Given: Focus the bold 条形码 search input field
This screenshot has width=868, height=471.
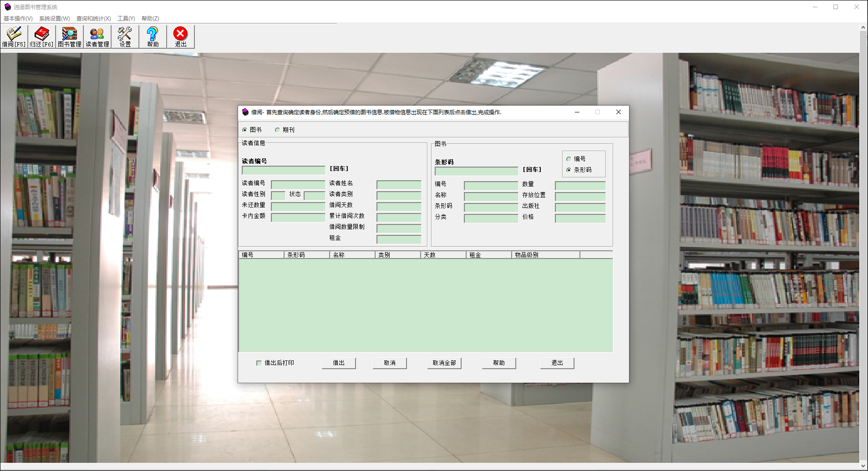Looking at the screenshot, I should tap(477, 171).
